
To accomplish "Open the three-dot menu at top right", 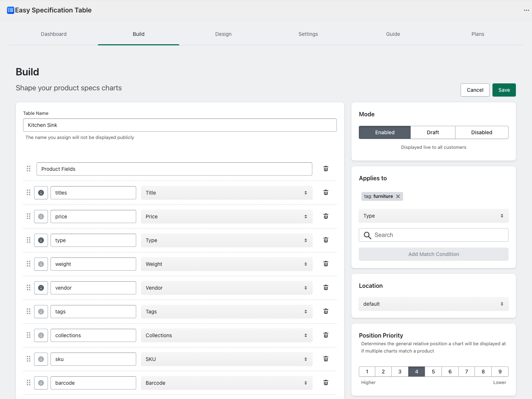I will tap(526, 10).
